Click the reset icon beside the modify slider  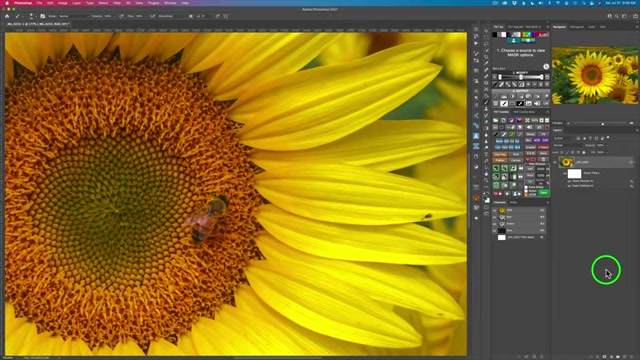coord(547,77)
